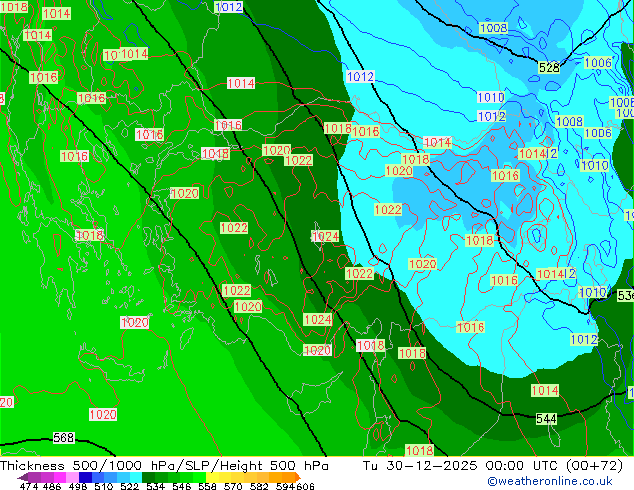Click the legend value 474
The image size is (634, 490).
[x=29, y=486]
